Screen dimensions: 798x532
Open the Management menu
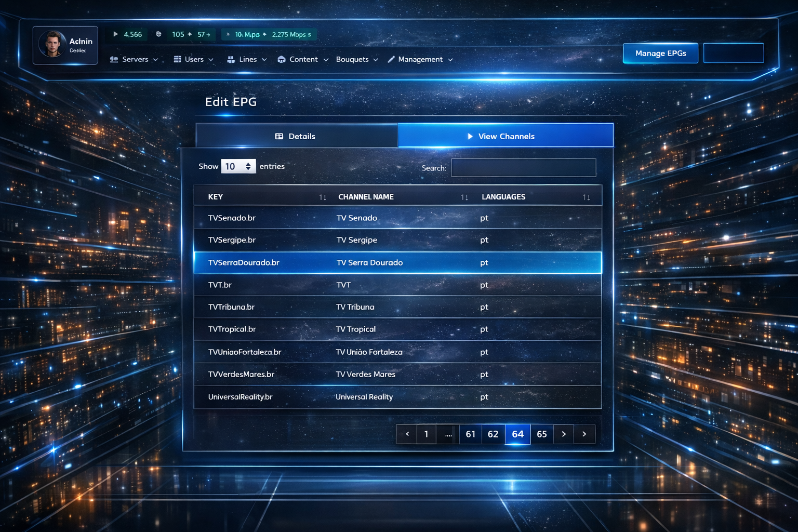420,59
